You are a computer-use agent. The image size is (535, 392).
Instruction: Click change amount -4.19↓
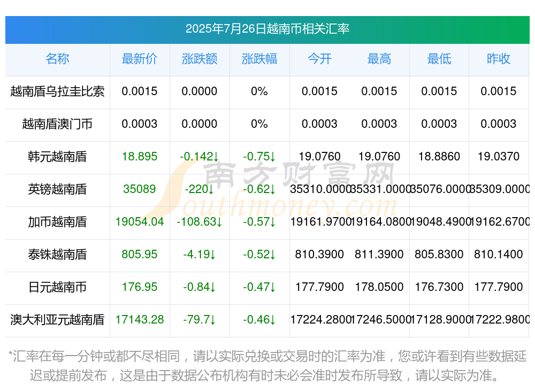[199, 255]
